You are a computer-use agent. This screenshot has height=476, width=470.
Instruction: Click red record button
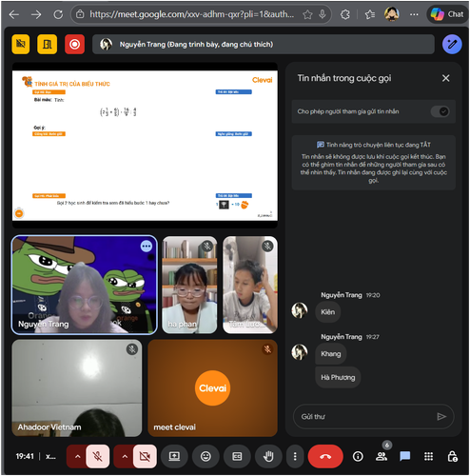[74, 44]
